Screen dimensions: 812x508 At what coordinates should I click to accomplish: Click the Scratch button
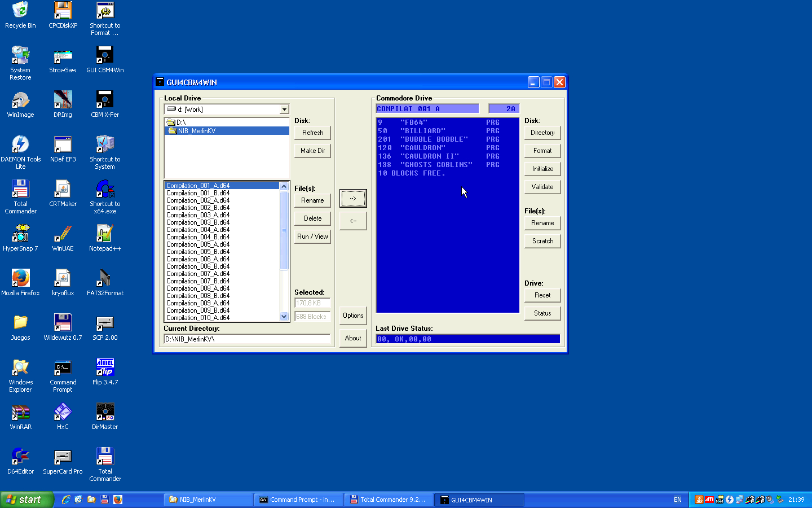pyautogui.click(x=542, y=241)
